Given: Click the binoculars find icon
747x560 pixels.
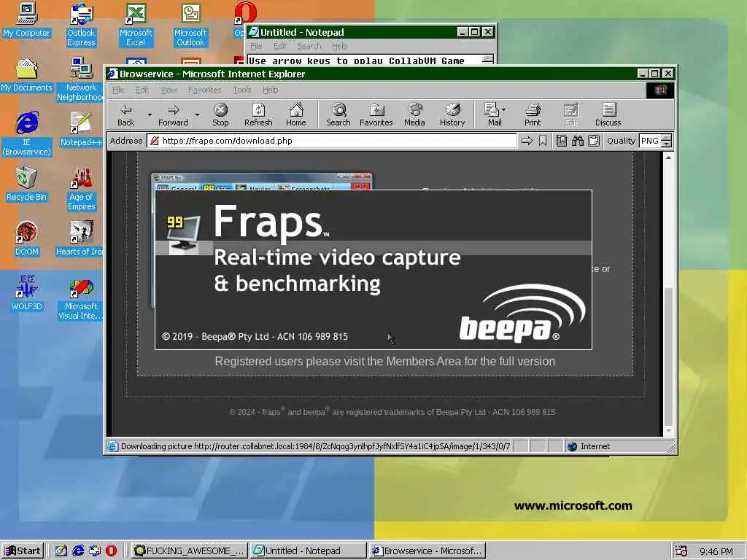Looking at the screenshot, I should (x=578, y=141).
